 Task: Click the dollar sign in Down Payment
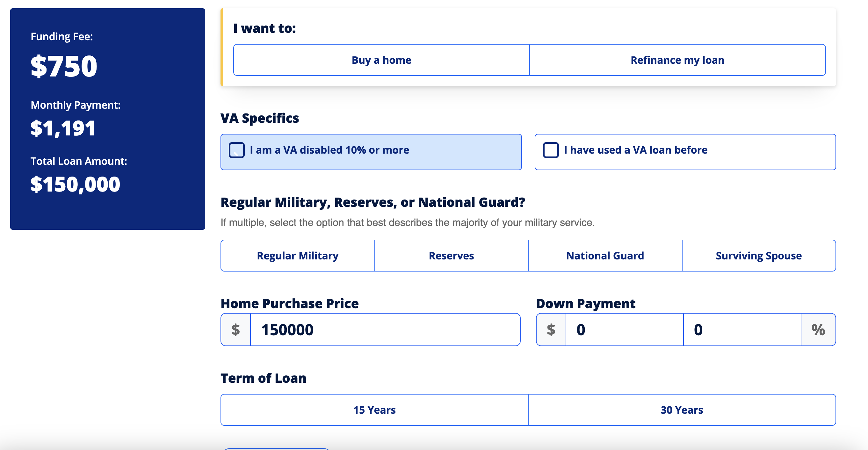(551, 329)
